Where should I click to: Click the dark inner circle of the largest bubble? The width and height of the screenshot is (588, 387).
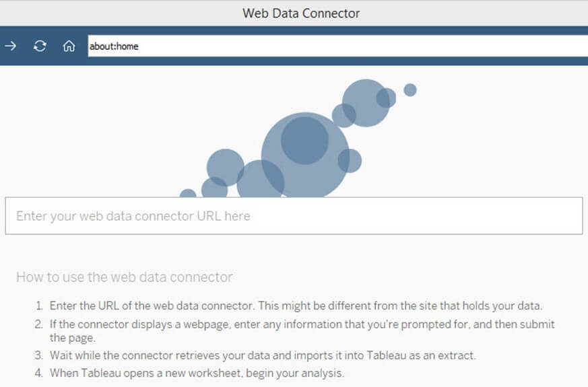304,141
